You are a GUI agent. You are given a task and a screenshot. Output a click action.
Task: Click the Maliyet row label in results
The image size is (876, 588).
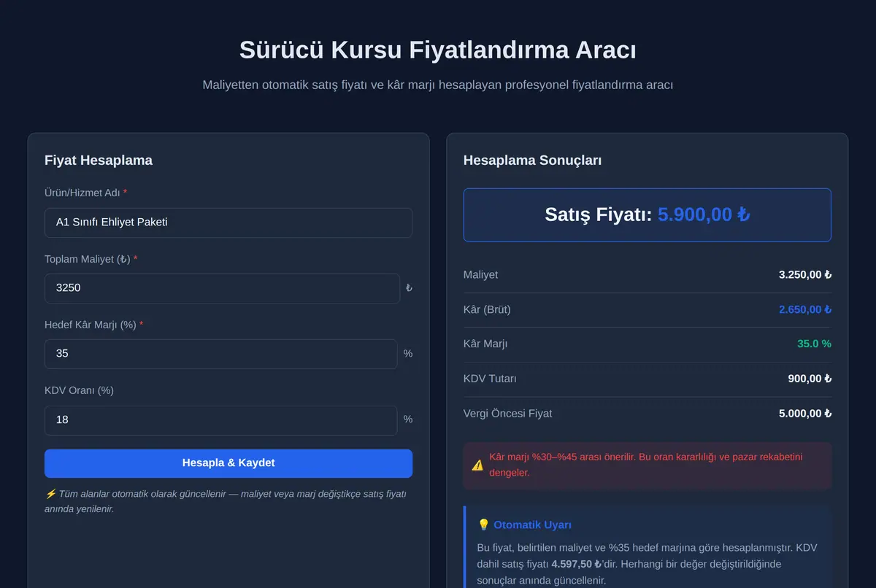click(481, 275)
